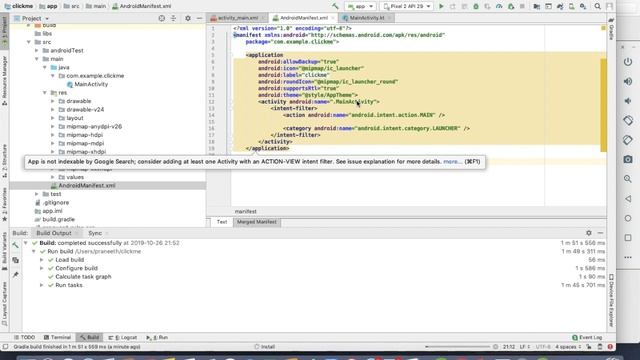This screenshot has width=640, height=360.
Task: Click the emulator volume down icon
Action: pyautogui.click(x=628, y=101)
